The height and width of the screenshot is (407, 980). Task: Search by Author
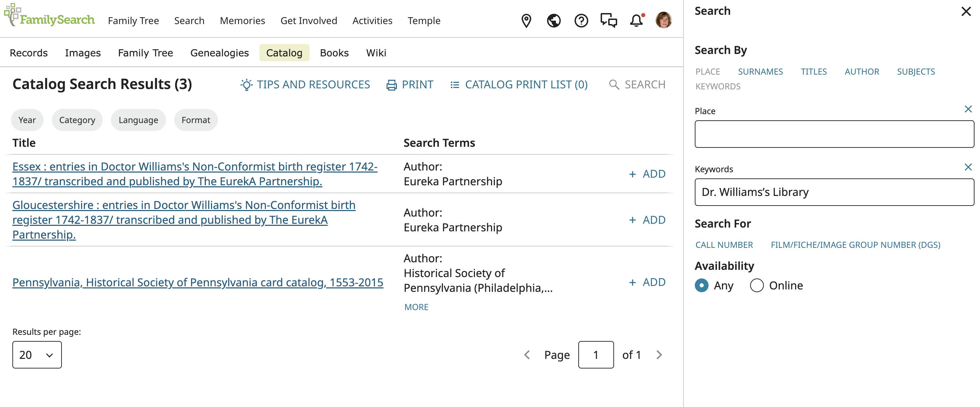click(x=862, y=71)
